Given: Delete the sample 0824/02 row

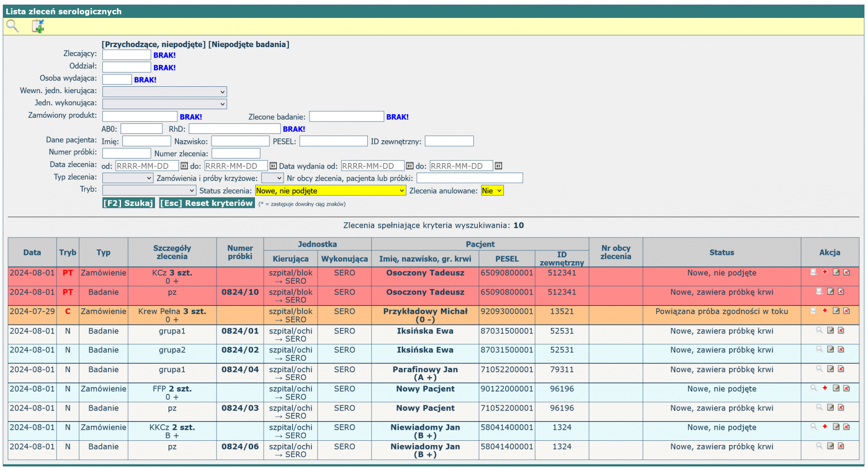Looking at the screenshot, I should tap(841, 349).
